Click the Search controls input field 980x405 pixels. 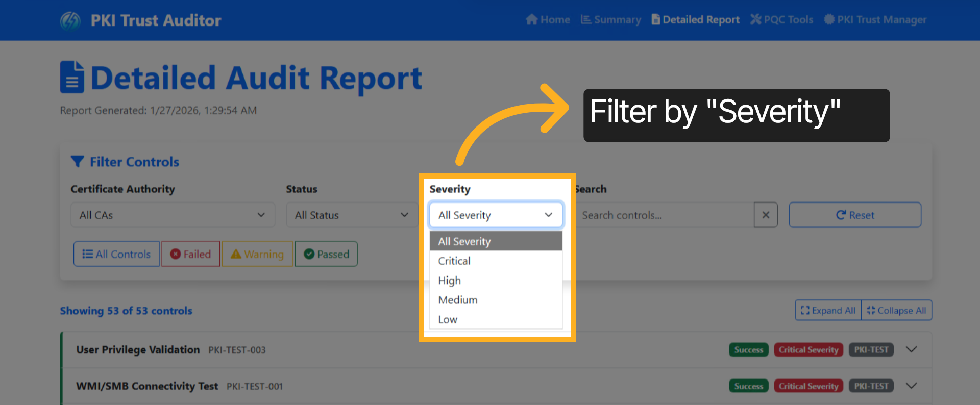click(x=665, y=215)
